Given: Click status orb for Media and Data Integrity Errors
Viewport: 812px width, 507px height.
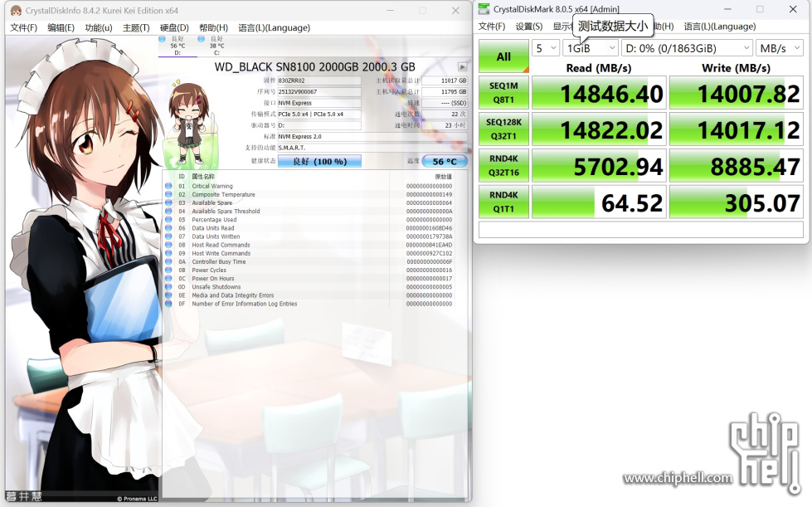Looking at the screenshot, I should (x=168, y=295).
